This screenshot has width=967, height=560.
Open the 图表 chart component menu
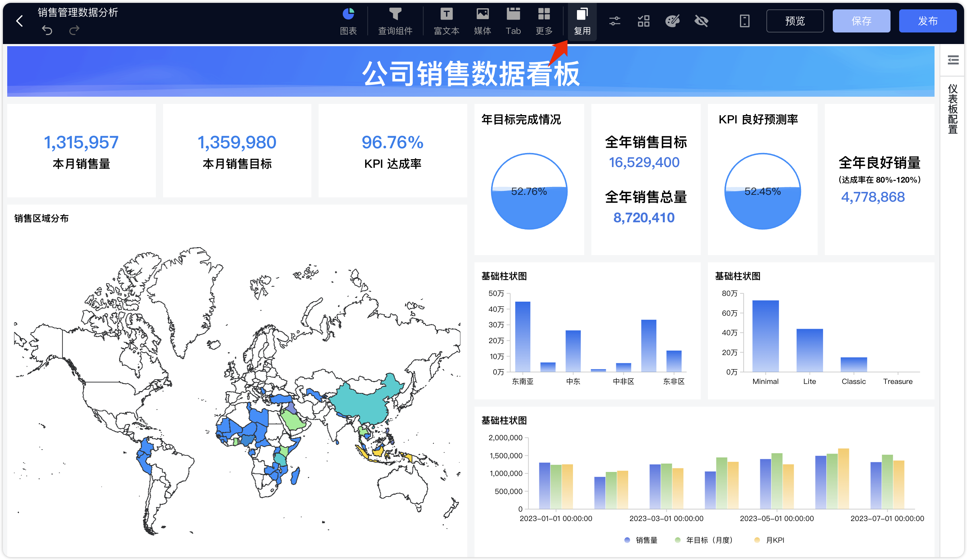tap(348, 21)
